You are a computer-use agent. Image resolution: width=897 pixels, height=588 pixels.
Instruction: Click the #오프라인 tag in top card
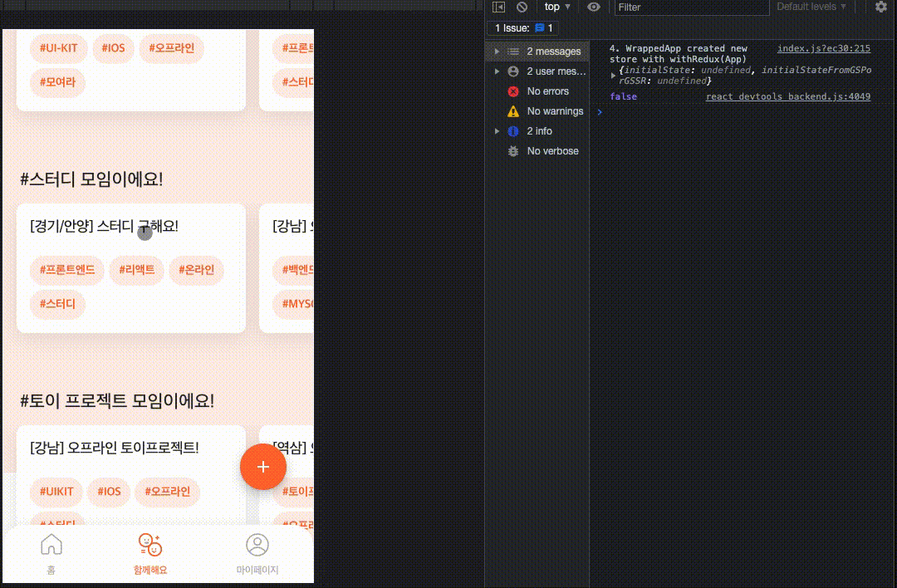coord(172,48)
